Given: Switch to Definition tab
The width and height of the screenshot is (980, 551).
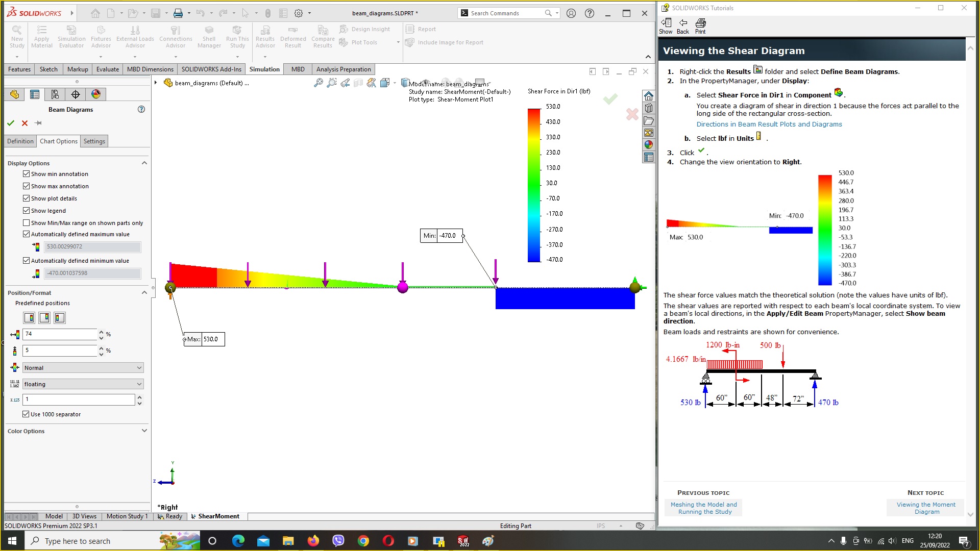Looking at the screenshot, I should tap(20, 141).
